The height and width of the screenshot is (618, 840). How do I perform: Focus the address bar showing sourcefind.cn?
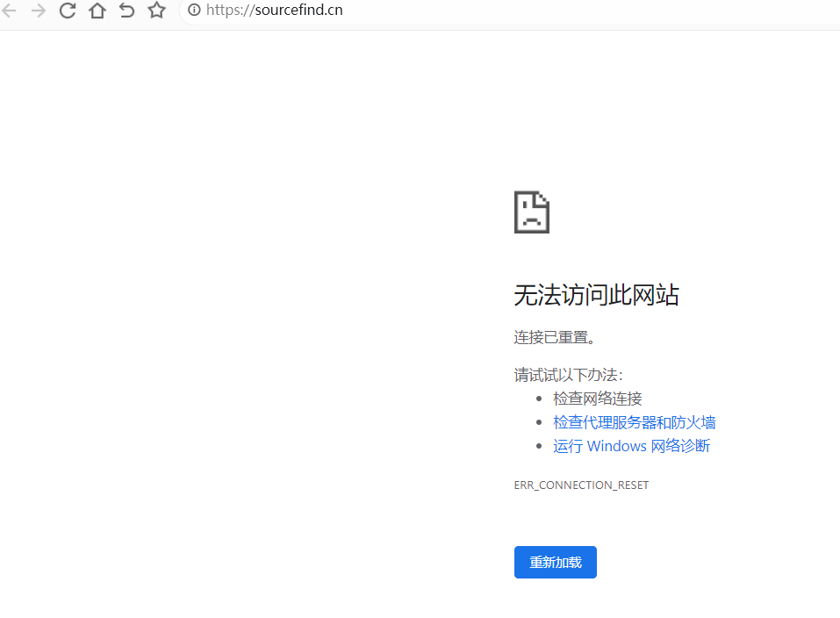point(509,11)
